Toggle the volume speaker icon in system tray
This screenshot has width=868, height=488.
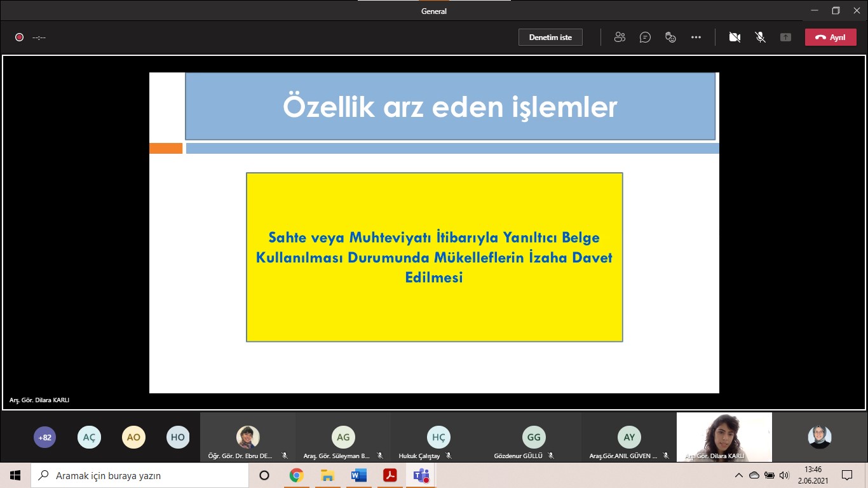click(784, 475)
